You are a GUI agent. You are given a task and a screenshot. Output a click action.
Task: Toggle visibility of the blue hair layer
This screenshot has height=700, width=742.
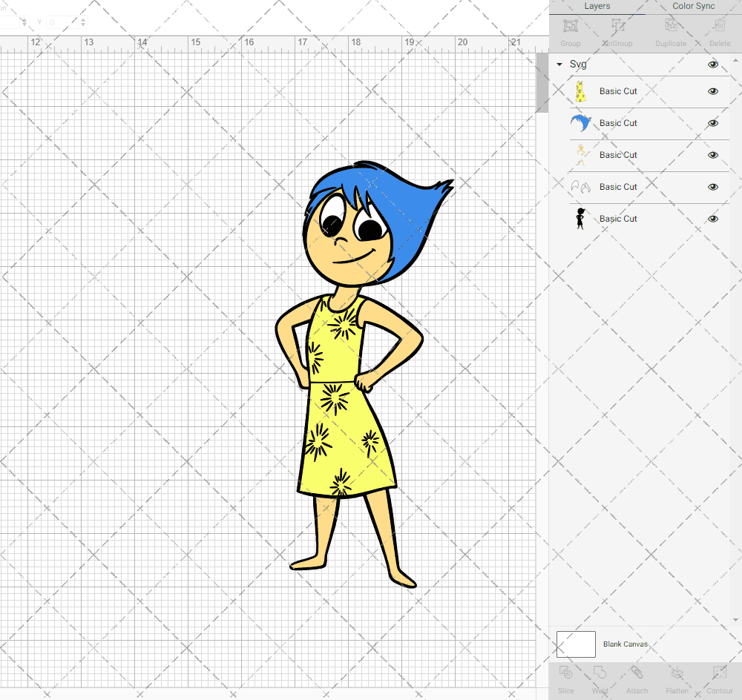(713, 123)
